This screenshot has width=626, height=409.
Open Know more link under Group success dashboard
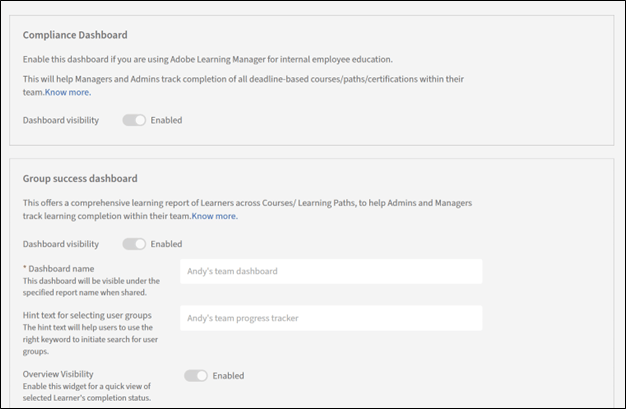[x=214, y=216]
